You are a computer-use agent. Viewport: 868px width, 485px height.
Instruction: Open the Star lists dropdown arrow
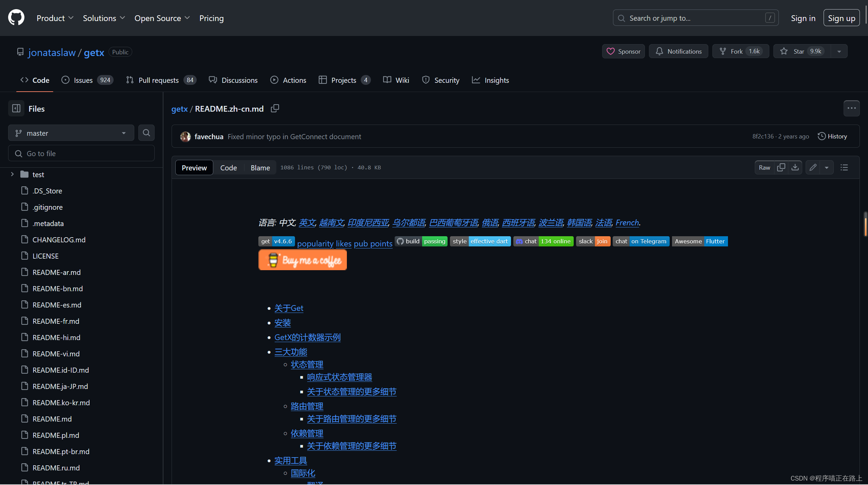(839, 52)
